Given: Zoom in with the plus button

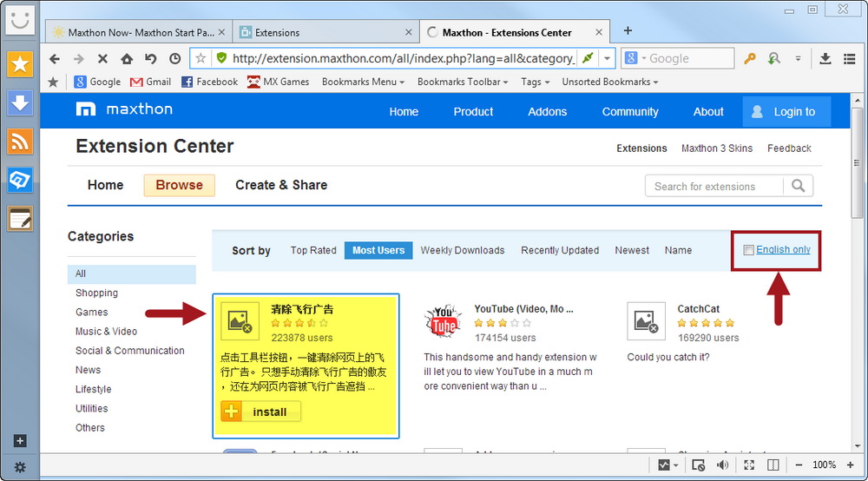Looking at the screenshot, I should coord(851,465).
